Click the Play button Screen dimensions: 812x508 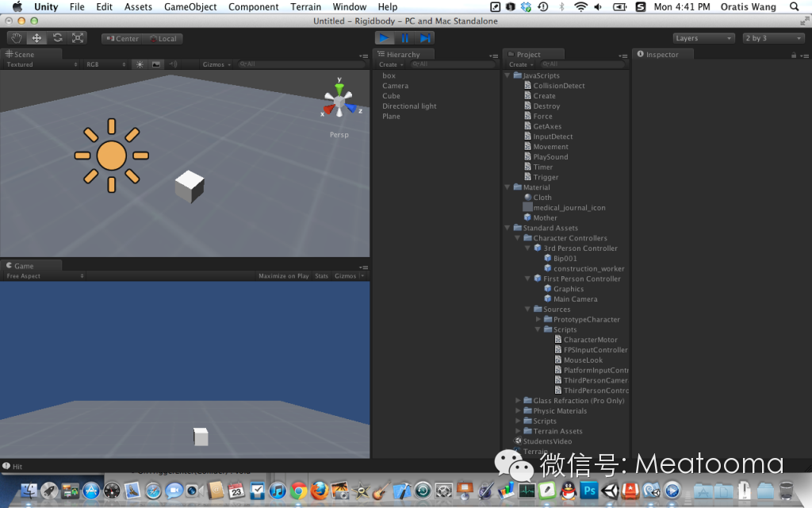click(x=385, y=38)
